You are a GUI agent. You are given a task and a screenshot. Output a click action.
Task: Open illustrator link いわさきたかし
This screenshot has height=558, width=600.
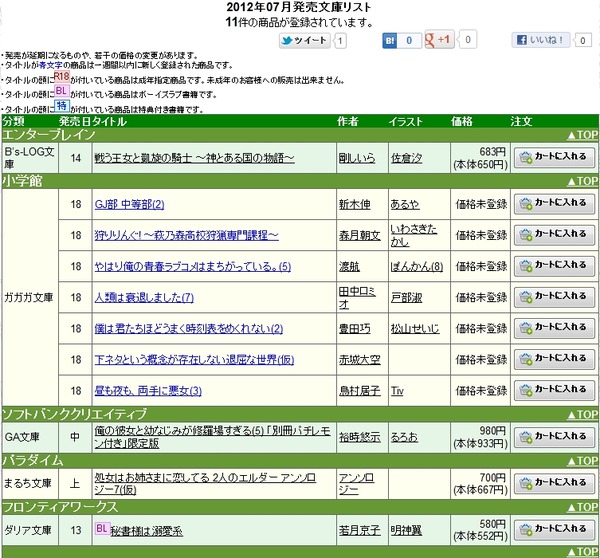coord(413,235)
